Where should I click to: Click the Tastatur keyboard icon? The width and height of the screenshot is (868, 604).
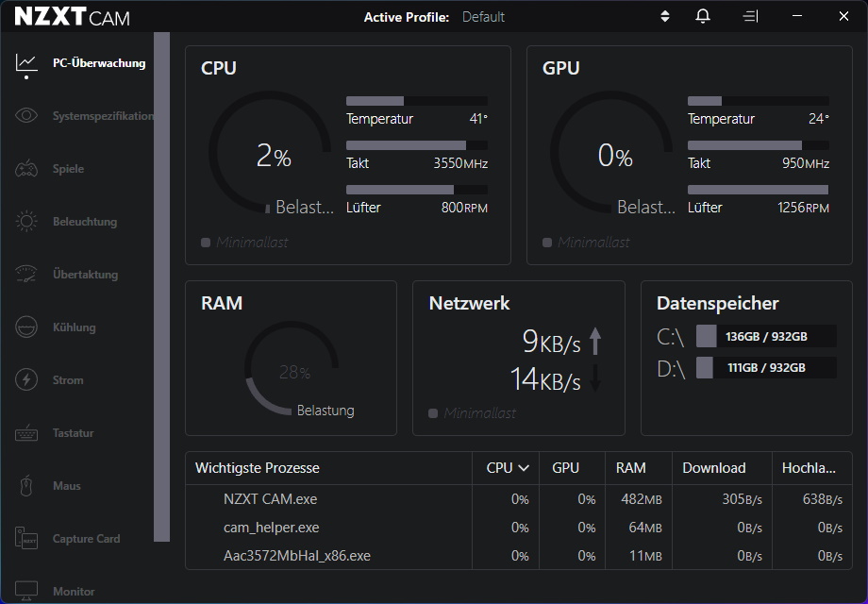tap(26, 433)
